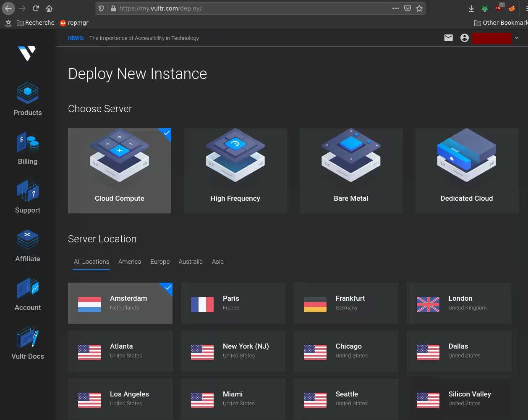The width and height of the screenshot is (528, 420).
Task: Open the Recherche bookmarks folder
Action: click(36, 23)
